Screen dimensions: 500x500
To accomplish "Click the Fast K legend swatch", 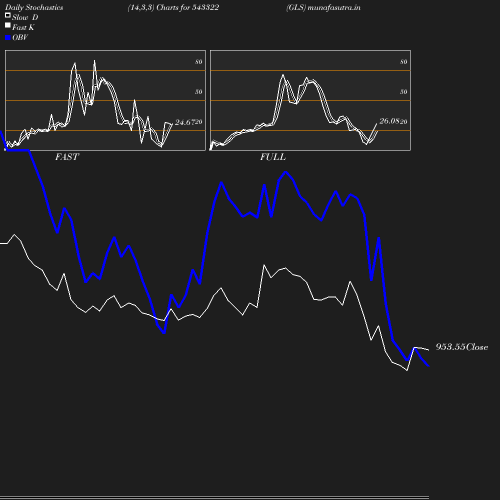I will click(8, 25).
